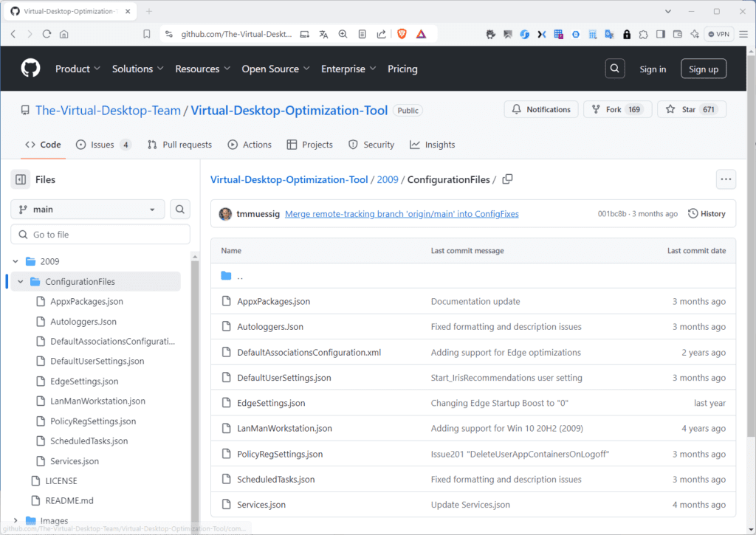Viewport: 756px width, 535px height.
Task: Expand the Product menu
Action: tap(78, 69)
